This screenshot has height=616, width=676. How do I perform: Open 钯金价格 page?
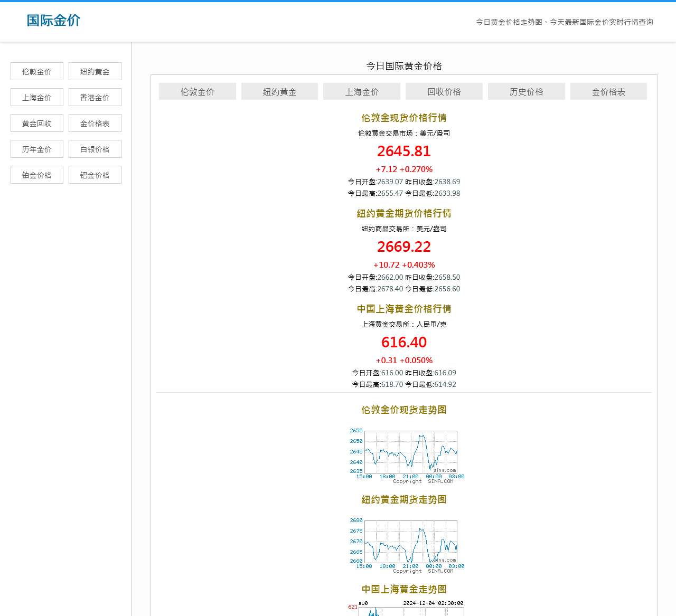click(95, 174)
